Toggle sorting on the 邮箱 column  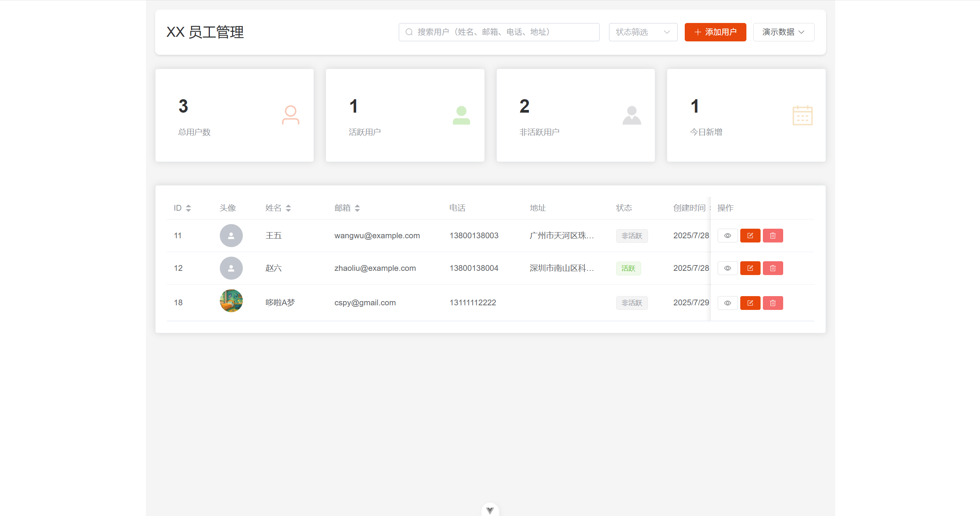click(357, 208)
